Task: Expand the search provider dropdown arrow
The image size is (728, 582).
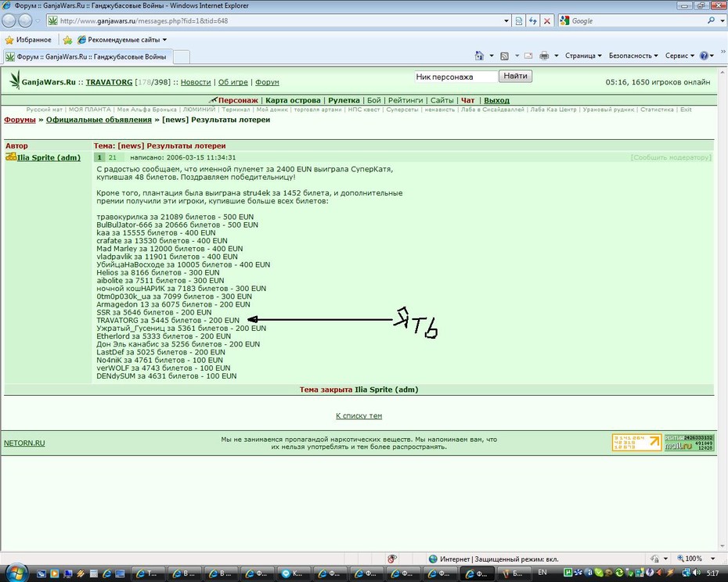Action: (723, 20)
